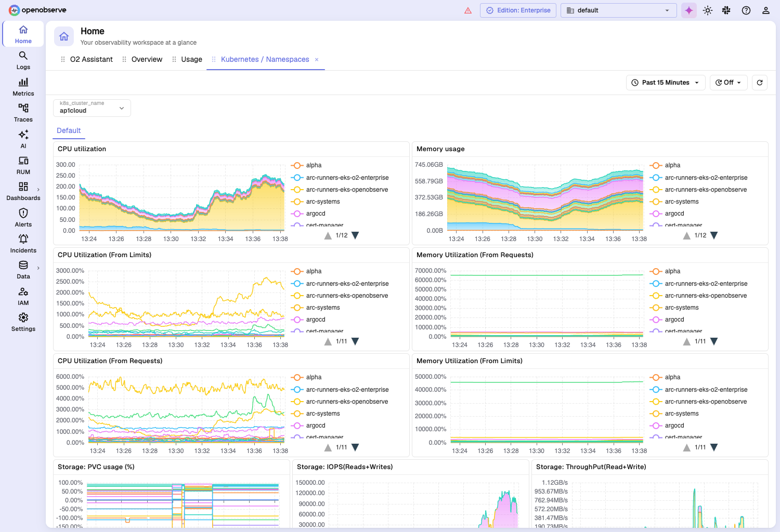Open the auto-refresh Off dropdown

tap(729, 83)
